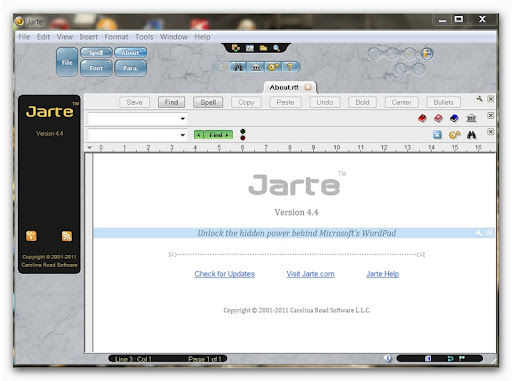Click the orange RSS feed icon in the Jarte panel
This screenshot has height=381, width=512.
67,236
